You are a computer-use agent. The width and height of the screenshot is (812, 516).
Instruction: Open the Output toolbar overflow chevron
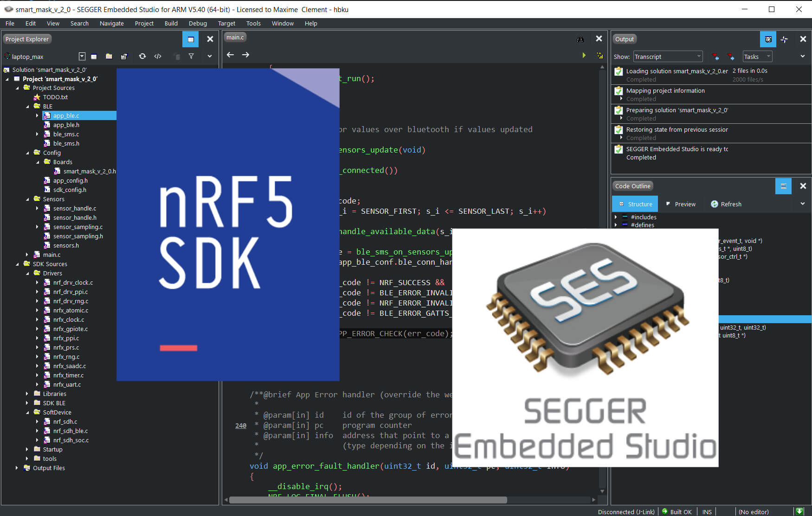click(803, 57)
